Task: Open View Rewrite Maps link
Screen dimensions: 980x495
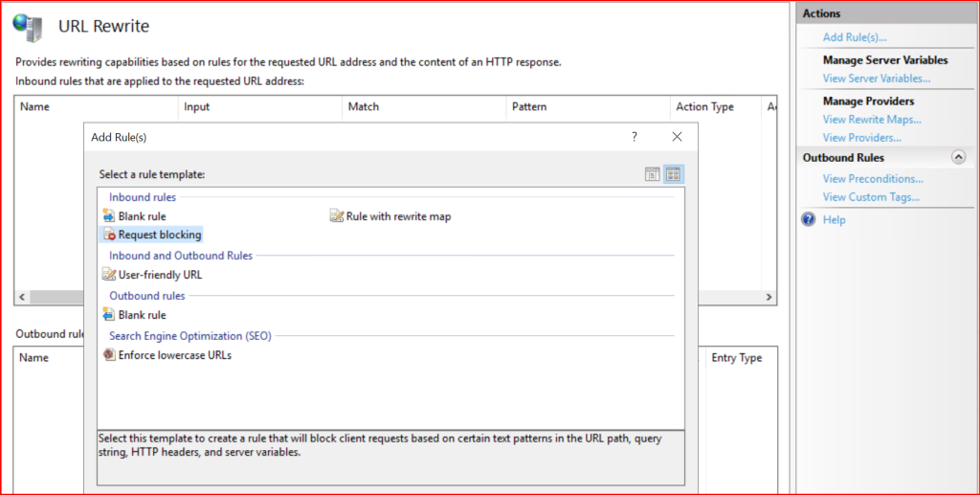Action: (872, 120)
